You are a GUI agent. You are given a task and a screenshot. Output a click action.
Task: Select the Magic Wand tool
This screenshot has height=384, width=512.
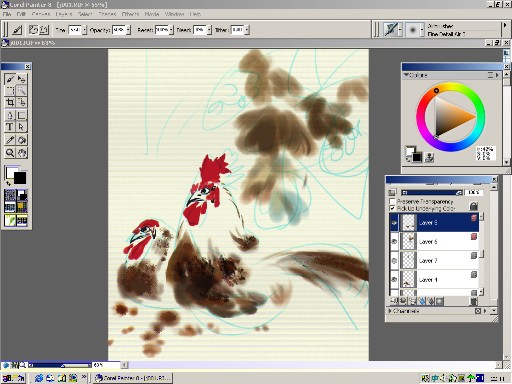click(x=22, y=90)
